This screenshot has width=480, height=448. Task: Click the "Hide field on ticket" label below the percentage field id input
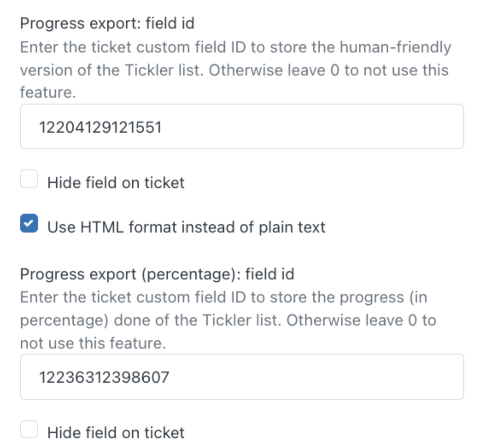pyautogui.click(x=116, y=433)
